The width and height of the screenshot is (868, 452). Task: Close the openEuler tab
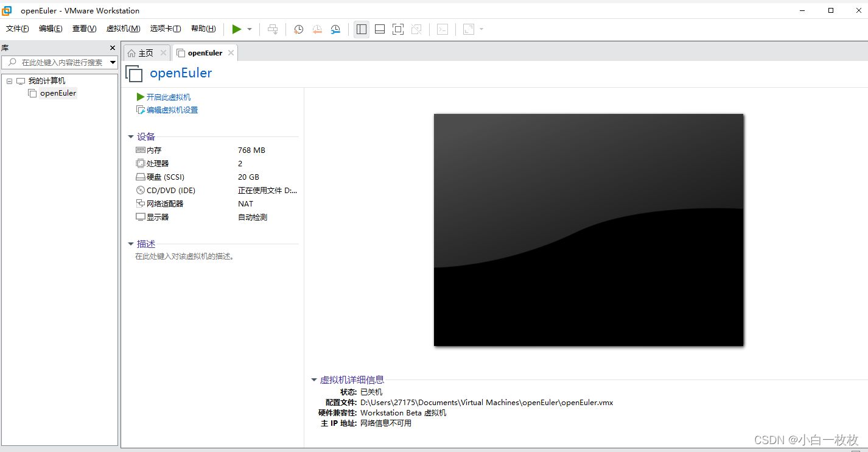[x=231, y=53]
